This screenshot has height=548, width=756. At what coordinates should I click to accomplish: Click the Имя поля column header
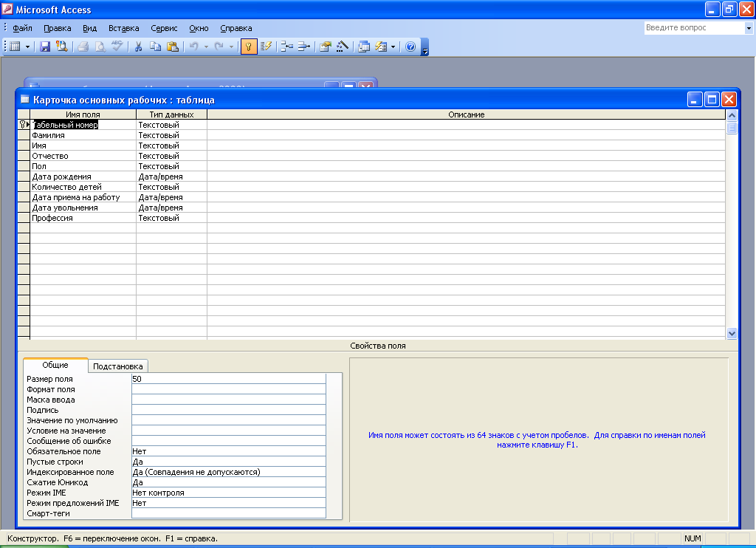pos(83,114)
